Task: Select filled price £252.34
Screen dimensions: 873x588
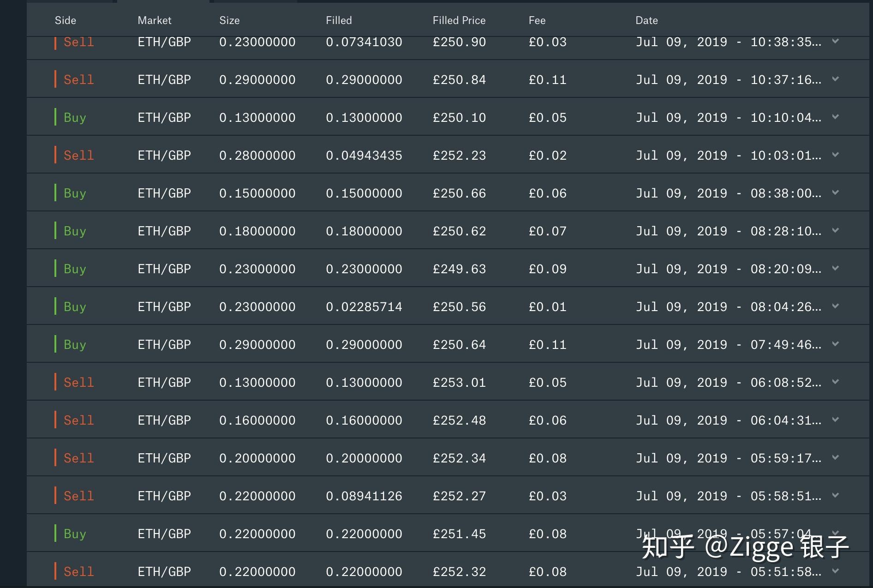Action: [459, 458]
